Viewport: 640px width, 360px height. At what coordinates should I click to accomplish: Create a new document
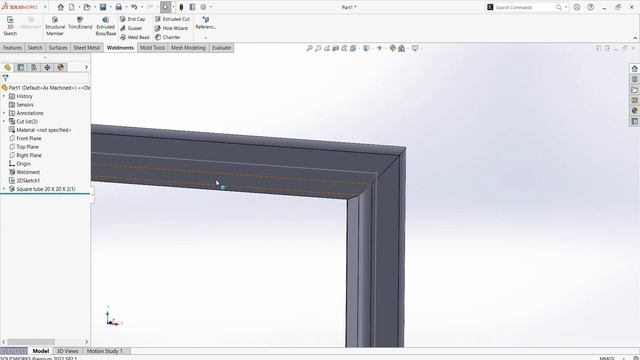[x=72, y=7]
